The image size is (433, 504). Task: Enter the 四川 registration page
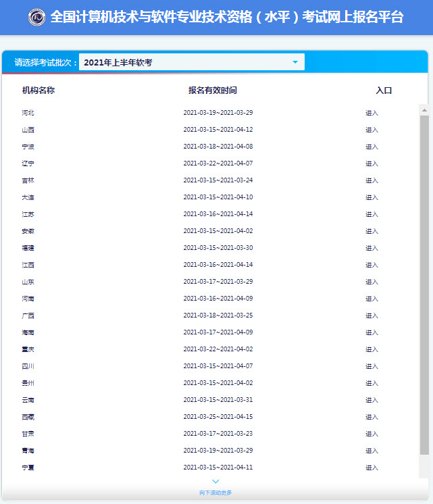coord(372,366)
